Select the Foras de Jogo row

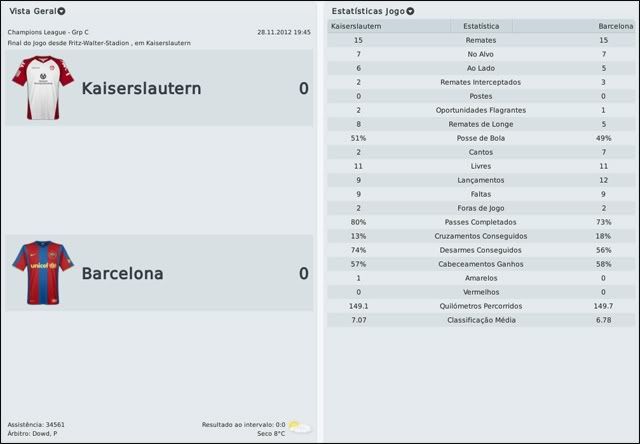pos(481,208)
